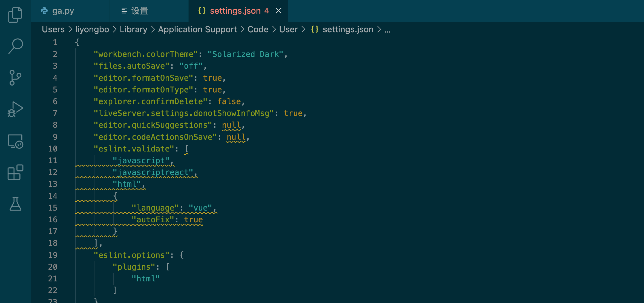
Task: Open the Testing flask icon
Action: coord(15,204)
